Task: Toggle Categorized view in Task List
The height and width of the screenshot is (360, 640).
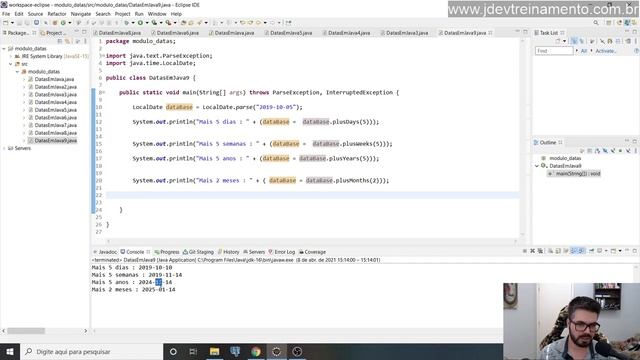Action: point(574,41)
